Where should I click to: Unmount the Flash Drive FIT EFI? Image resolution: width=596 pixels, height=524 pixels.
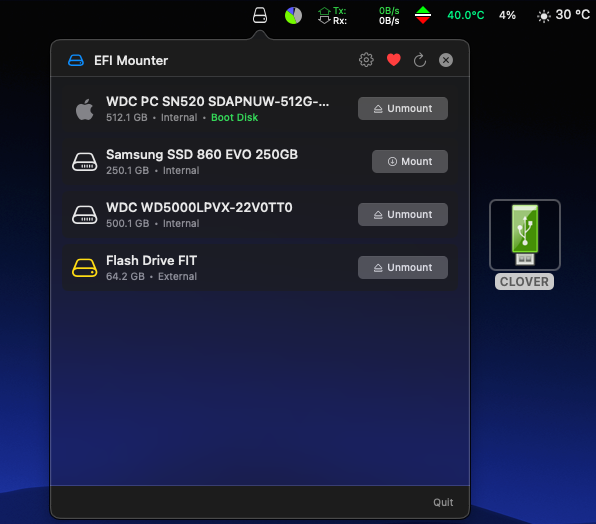tap(403, 268)
